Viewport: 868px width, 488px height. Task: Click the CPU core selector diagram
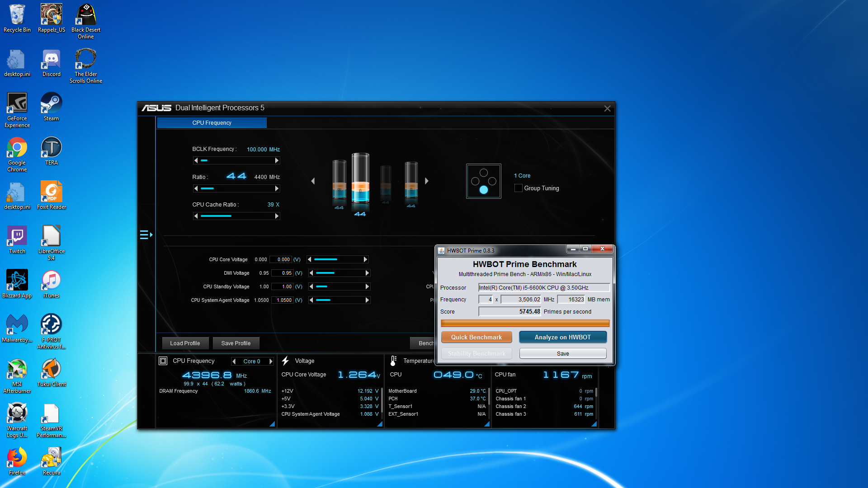pyautogui.click(x=484, y=181)
